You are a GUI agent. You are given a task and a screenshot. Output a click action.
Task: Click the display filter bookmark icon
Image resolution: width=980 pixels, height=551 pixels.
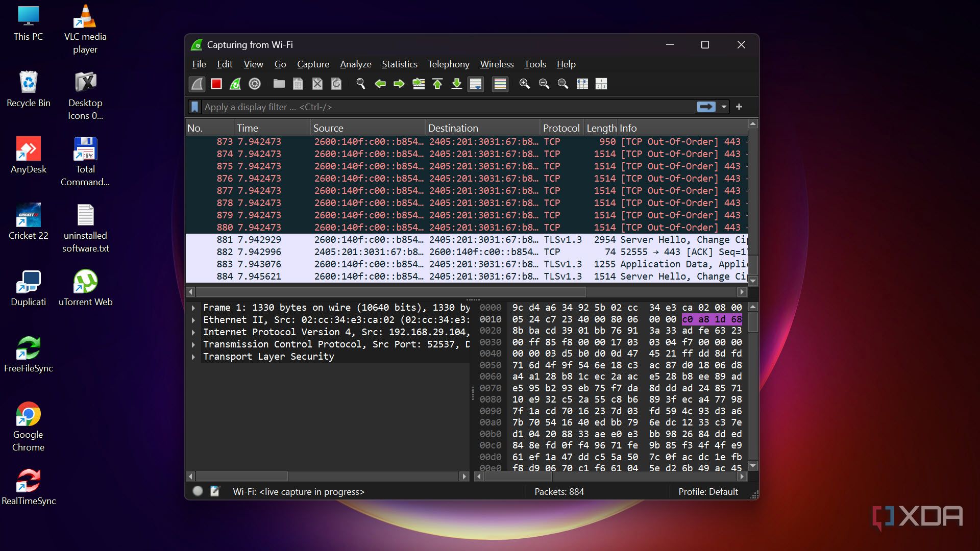pos(194,107)
